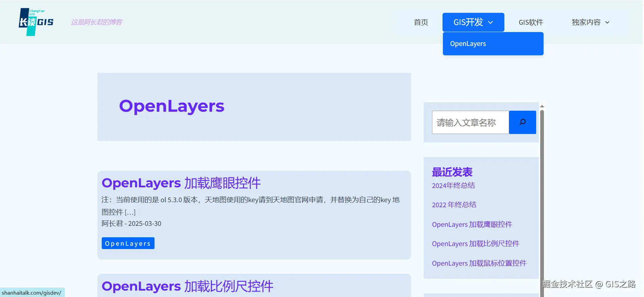
Task: Expand the GIS开发 dropdown chevron
Action: [x=491, y=22]
